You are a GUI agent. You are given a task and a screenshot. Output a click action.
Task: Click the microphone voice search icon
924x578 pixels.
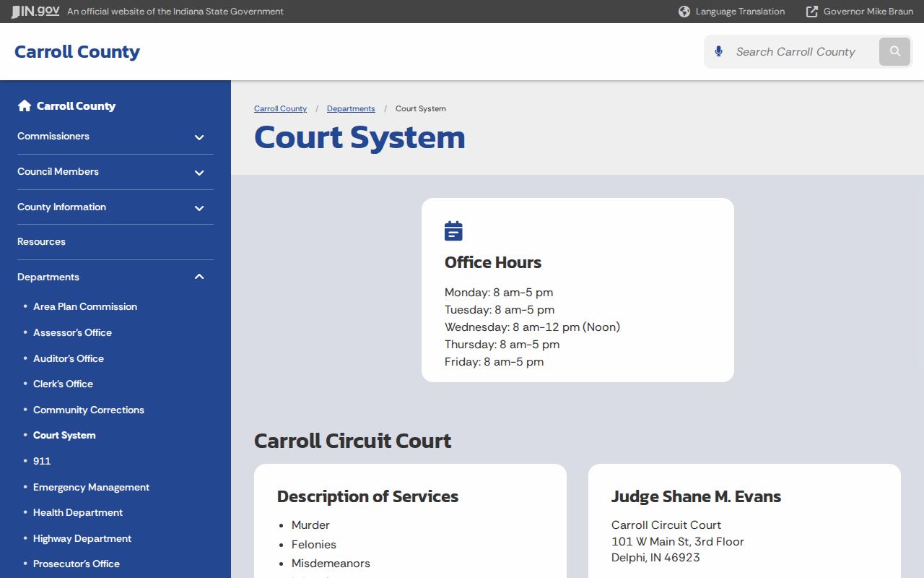tap(718, 51)
